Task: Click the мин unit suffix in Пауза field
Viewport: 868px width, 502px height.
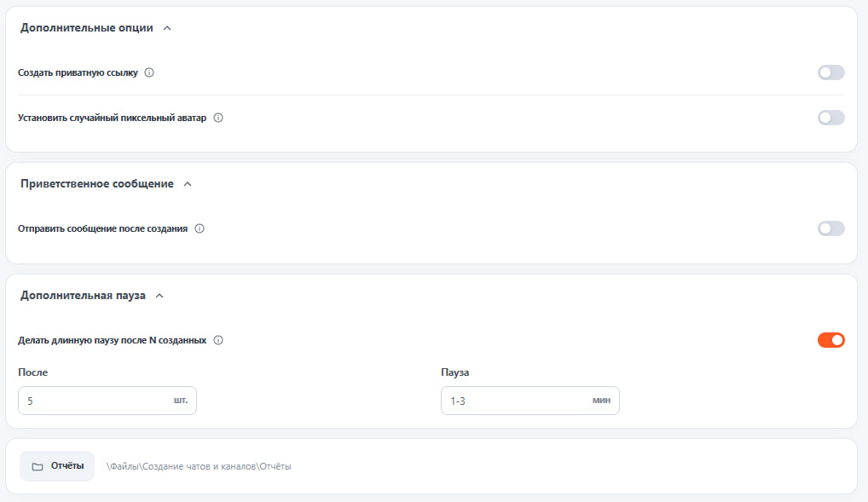Action: tap(601, 401)
